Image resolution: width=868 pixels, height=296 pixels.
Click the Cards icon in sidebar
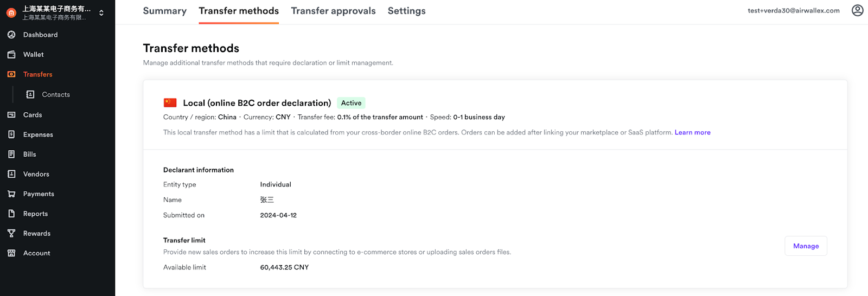click(x=11, y=115)
